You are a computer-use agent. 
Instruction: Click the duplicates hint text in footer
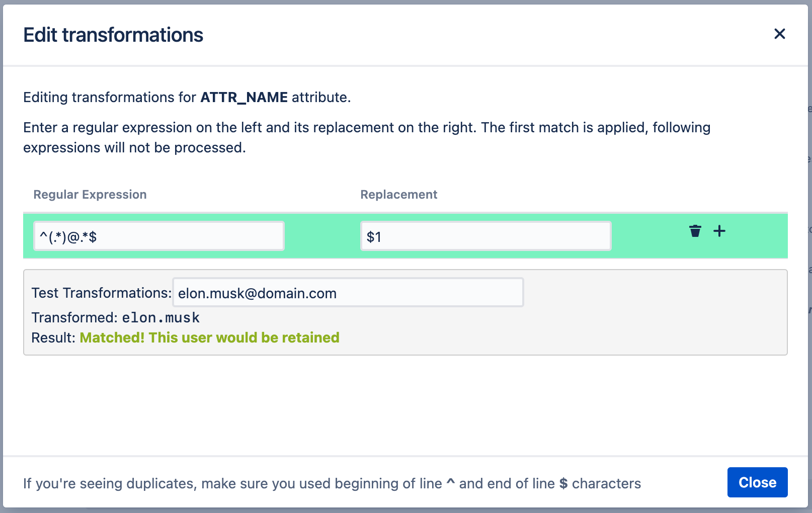231,483
